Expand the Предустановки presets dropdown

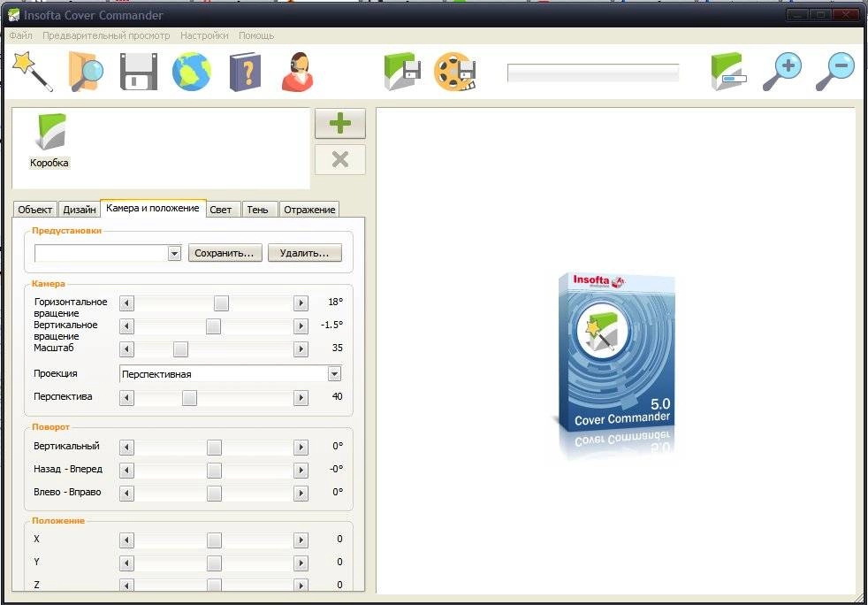(x=174, y=253)
